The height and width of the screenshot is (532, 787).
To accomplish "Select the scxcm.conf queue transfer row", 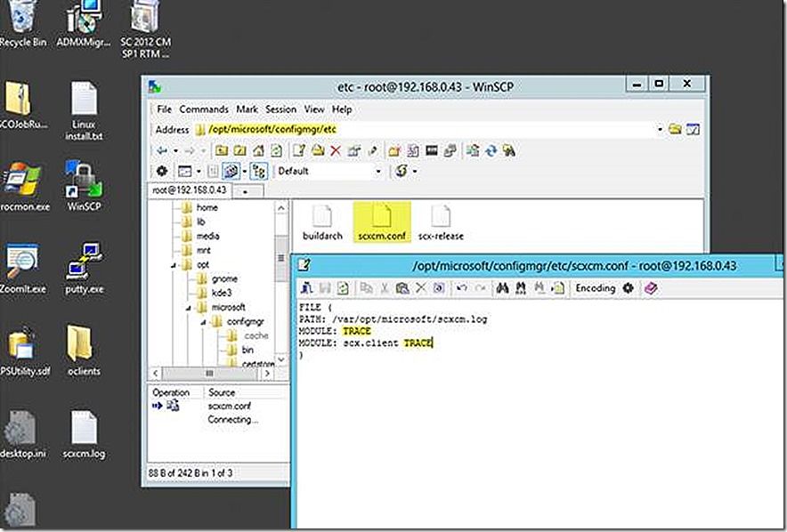I will 218,407.
